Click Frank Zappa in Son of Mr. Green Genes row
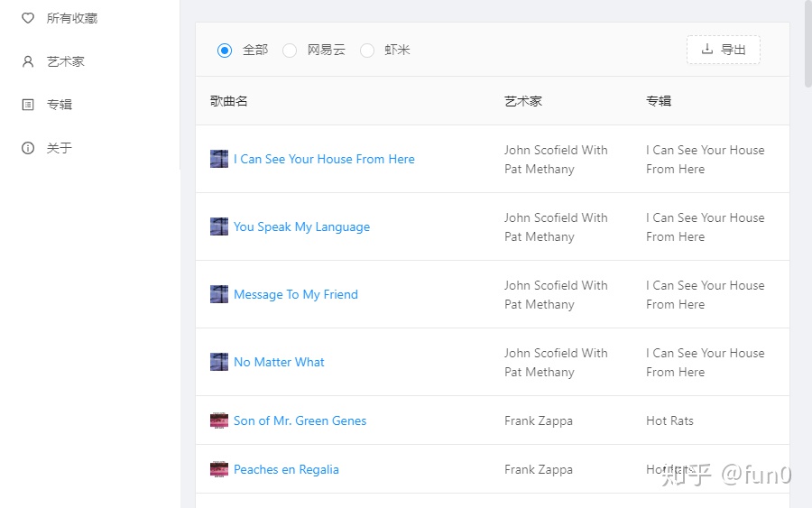The height and width of the screenshot is (508, 812). 539,420
